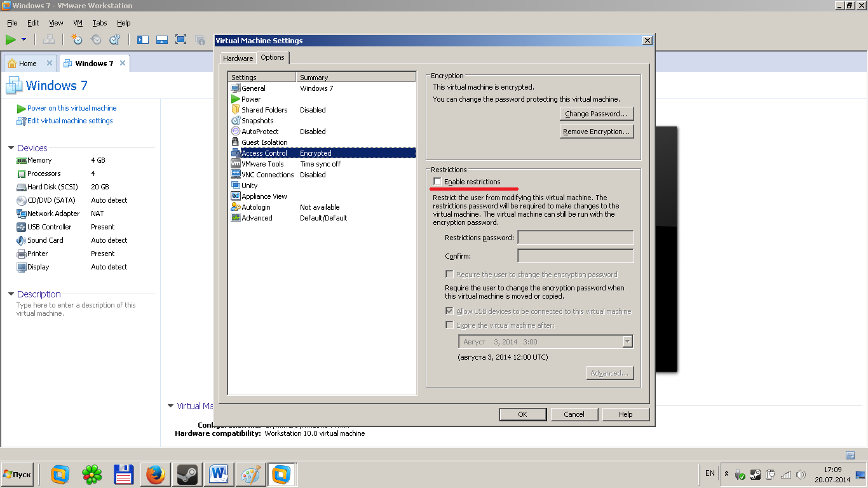Toggle the library sidebar view icon

pyautogui.click(x=143, y=39)
